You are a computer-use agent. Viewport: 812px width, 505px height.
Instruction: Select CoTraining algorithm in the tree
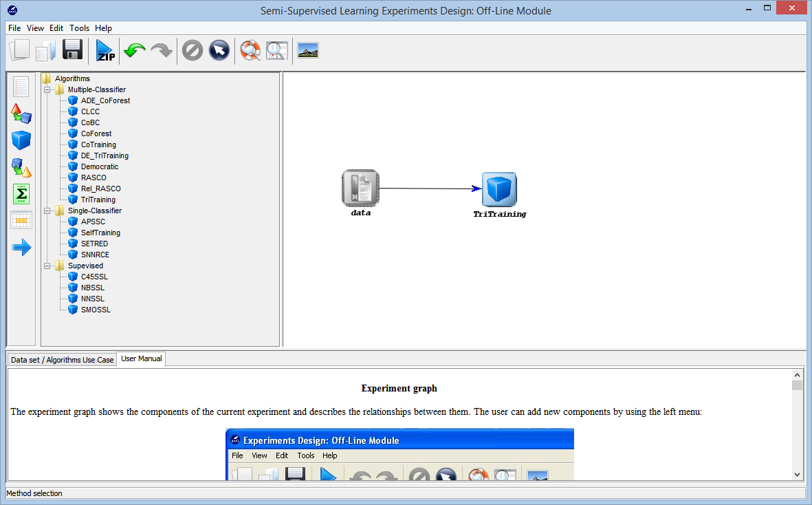[x=98, y=144]
